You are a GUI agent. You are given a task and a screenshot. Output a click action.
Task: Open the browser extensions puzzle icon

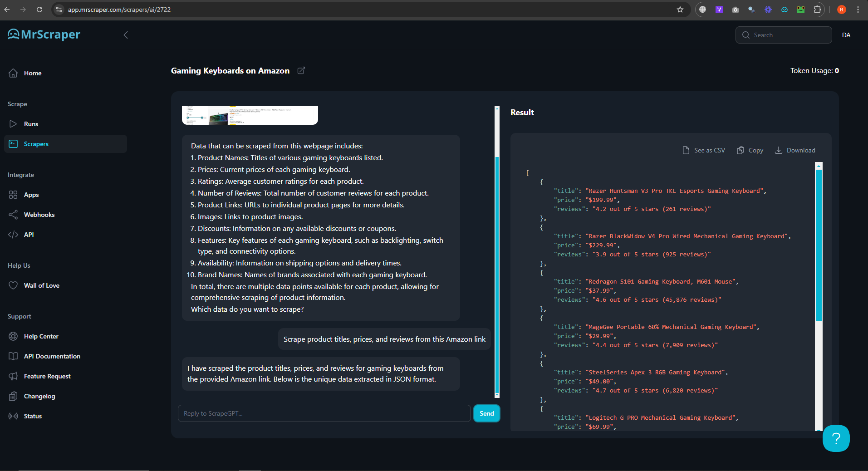817,10
